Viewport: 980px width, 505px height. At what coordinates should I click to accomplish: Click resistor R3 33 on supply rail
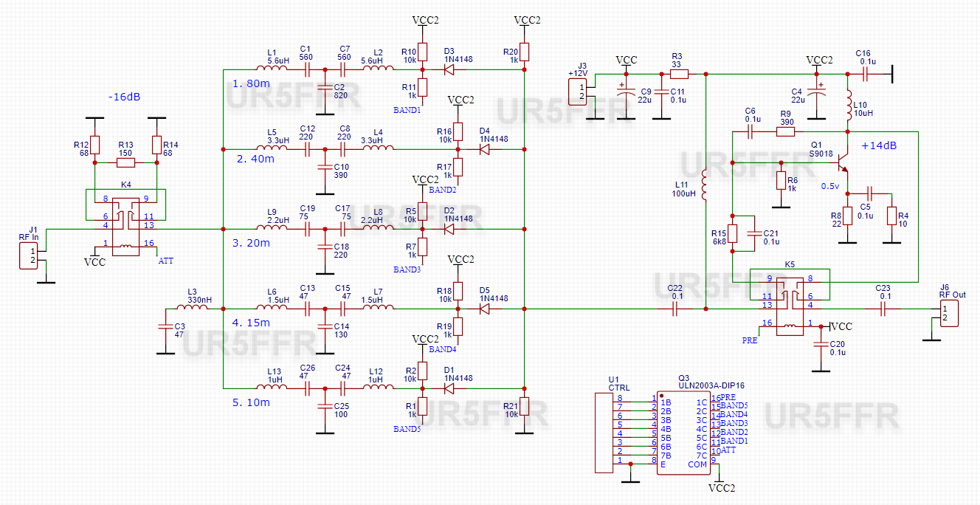[678, 74]
